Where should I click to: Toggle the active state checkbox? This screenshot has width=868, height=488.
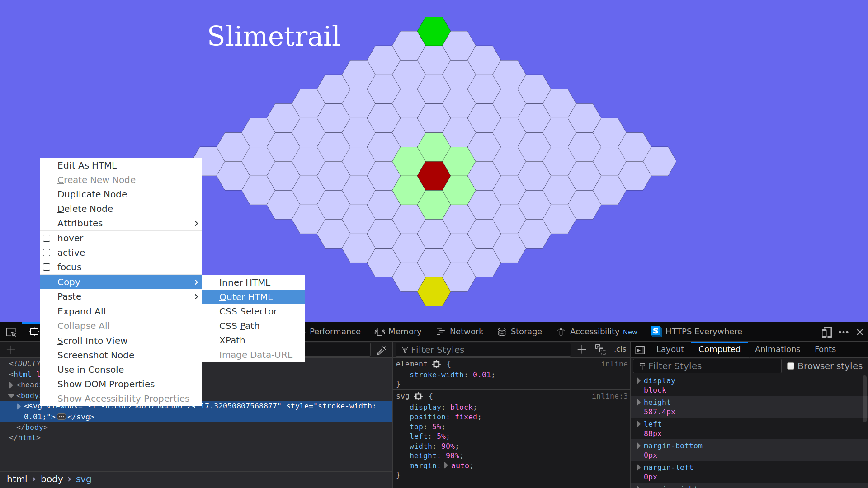47,252
